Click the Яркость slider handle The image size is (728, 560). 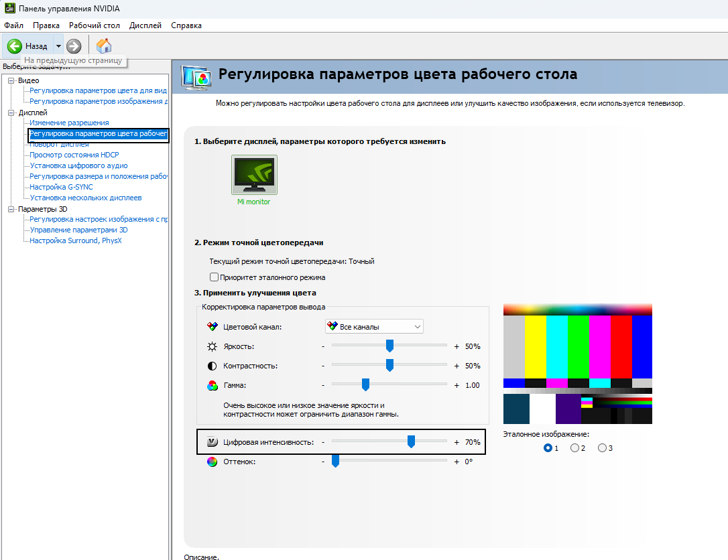click(389, 346)
